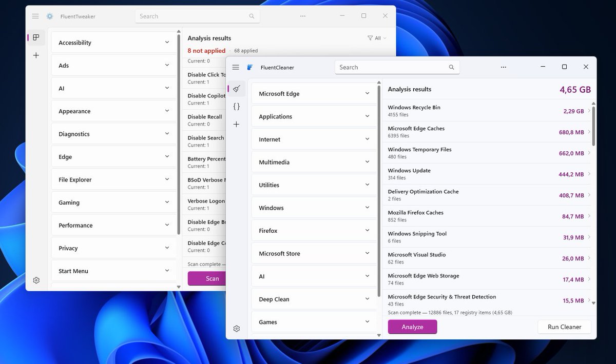The height and width of the screenshot is (364, 616).
Task: Select the tweaks page icon in FluentTweaker sidebar
Action: click(36, 37)
